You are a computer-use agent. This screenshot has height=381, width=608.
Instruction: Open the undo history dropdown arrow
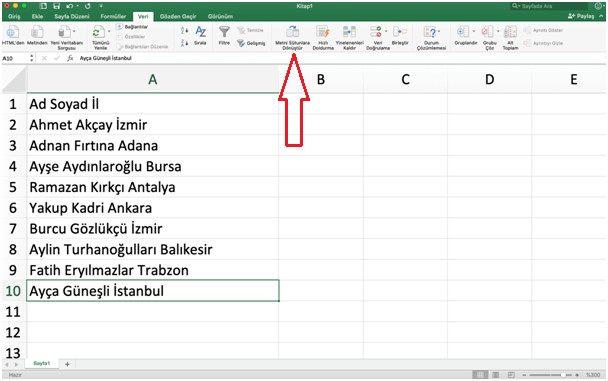point(78,7)
